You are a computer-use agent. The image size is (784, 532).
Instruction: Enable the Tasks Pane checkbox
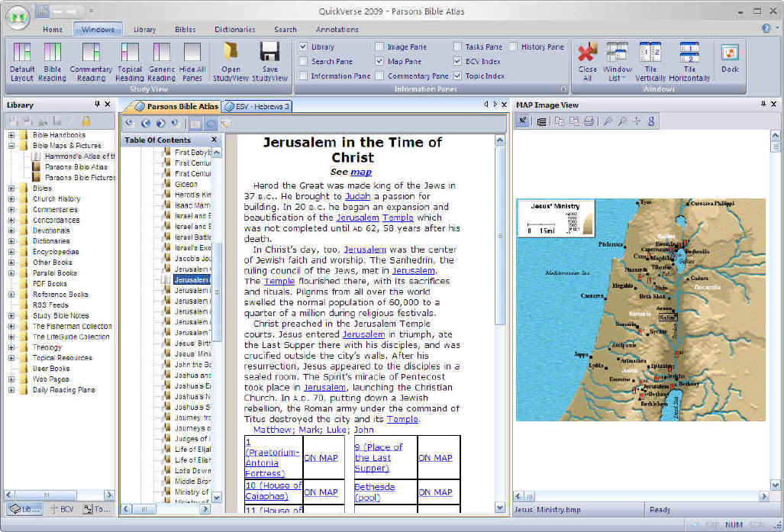(457, 47)
